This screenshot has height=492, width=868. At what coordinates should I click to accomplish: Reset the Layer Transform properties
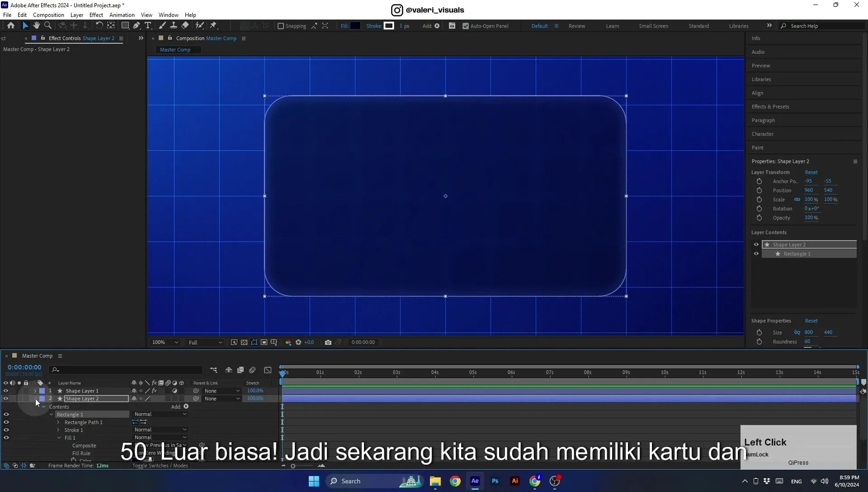[x=811, y=172]
